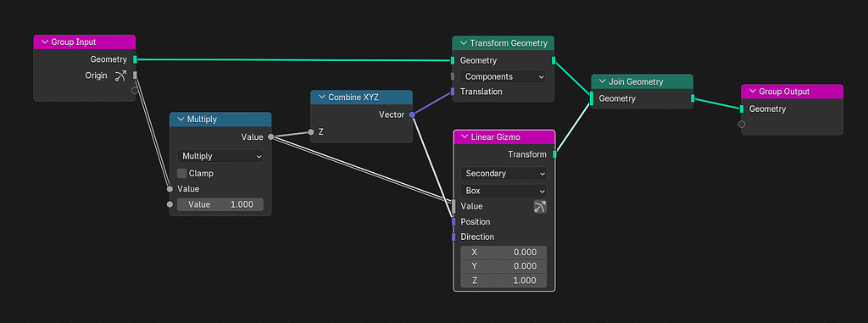Click Group Input Geometry output socket
This screenshot has width=868, height=323.
coord(135,59)
